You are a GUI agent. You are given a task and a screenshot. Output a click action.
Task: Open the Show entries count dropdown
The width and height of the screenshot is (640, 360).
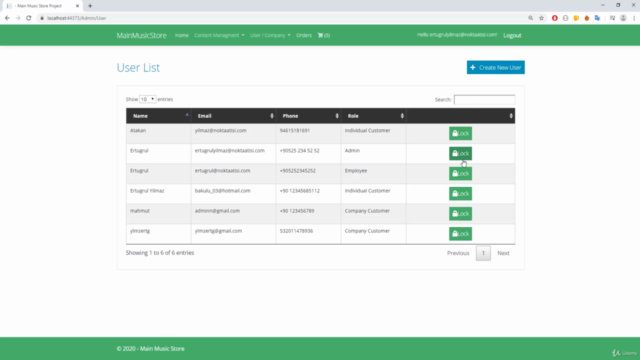tap(147, 99)
